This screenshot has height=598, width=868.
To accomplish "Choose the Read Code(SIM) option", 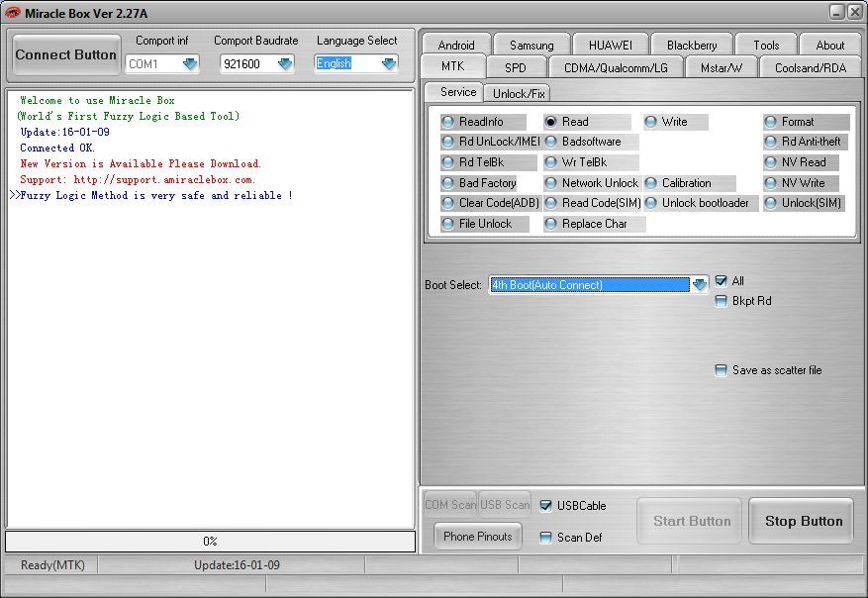I will pyautogui.click(x=593, y=203).
